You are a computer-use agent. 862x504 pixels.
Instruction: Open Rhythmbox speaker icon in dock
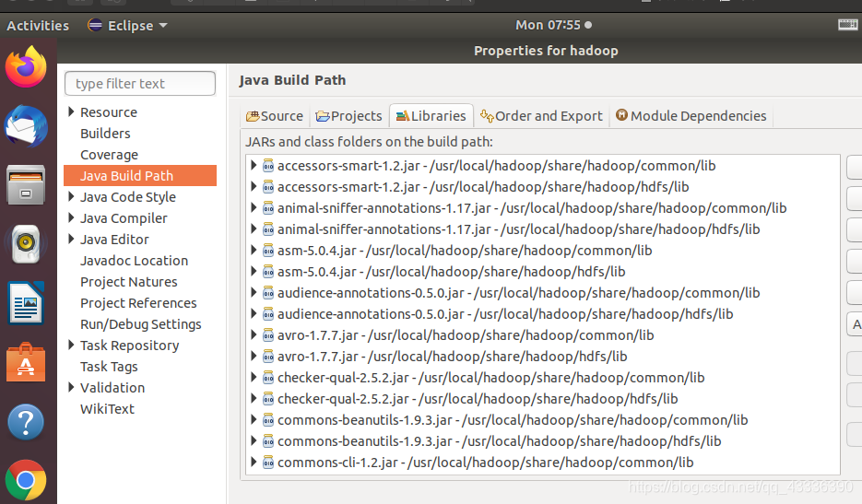coord(26,243)
